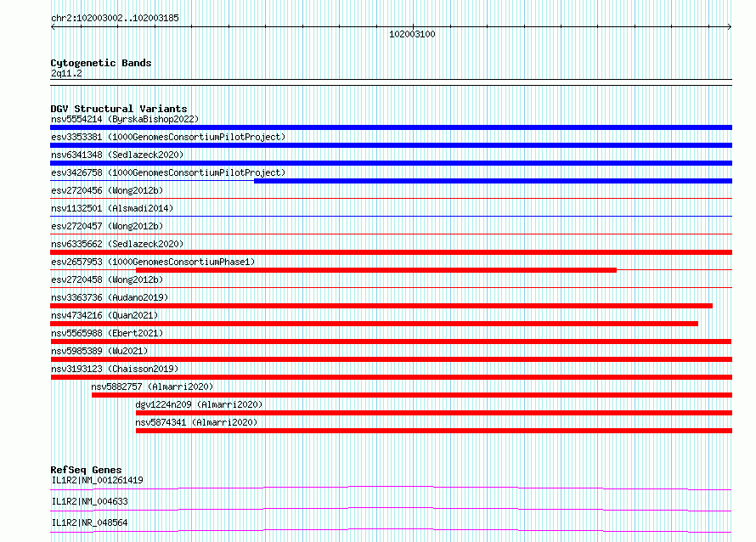The image size is (756, 542).
Task: Click the blue bar under esv3353381
Action: [x=391, y=145]
